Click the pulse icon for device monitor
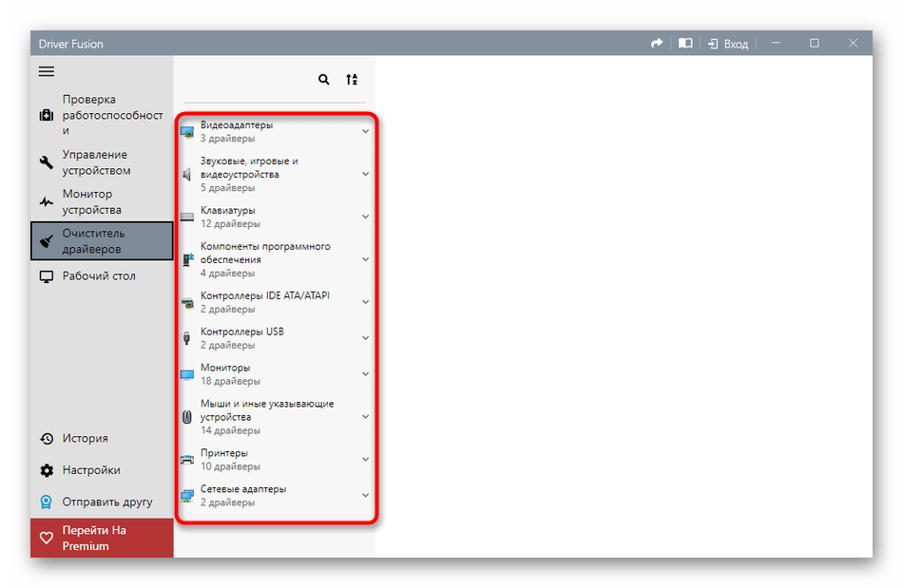The height and width of the screenshot is (588, 903). 46,202
